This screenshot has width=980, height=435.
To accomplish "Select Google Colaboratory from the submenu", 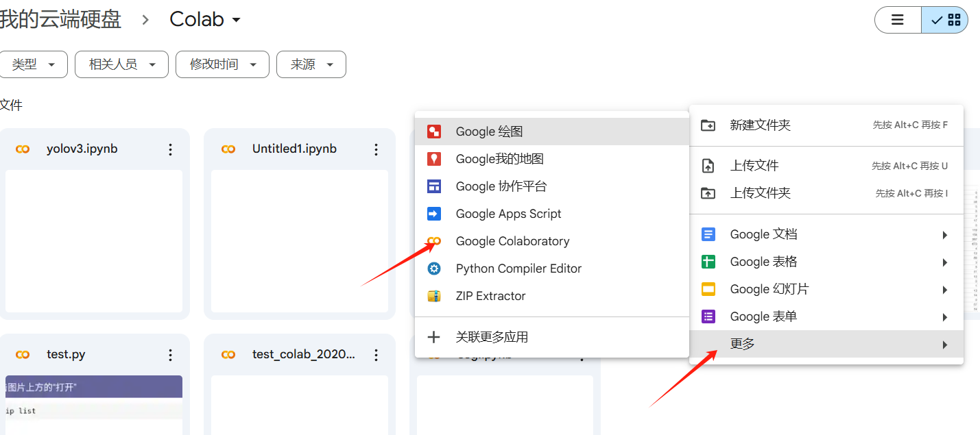I will coord(552,241).
